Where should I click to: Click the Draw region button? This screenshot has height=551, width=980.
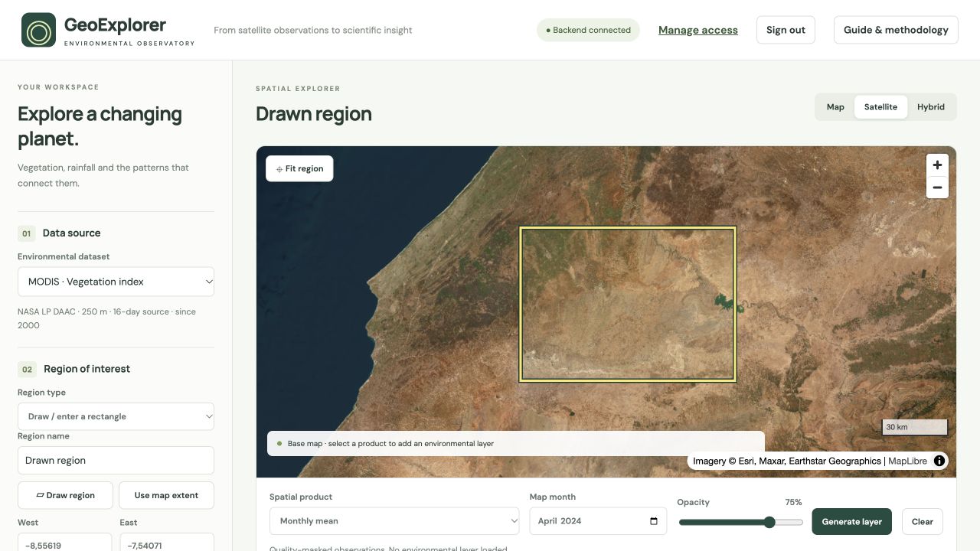click(x=65, y=495)
